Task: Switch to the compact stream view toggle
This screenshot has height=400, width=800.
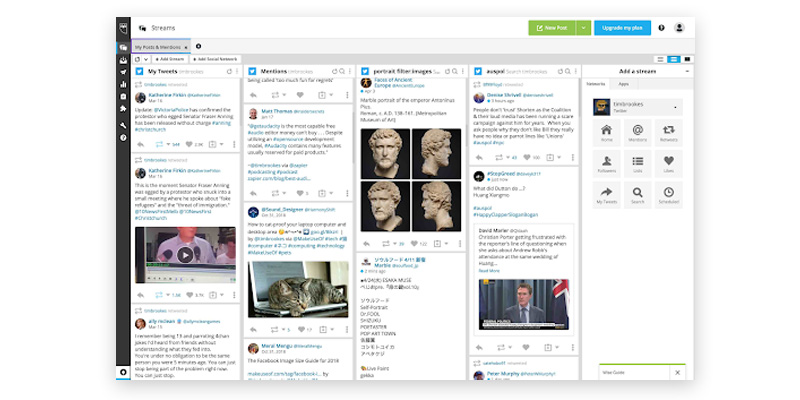Action: (x=659, y=60)
